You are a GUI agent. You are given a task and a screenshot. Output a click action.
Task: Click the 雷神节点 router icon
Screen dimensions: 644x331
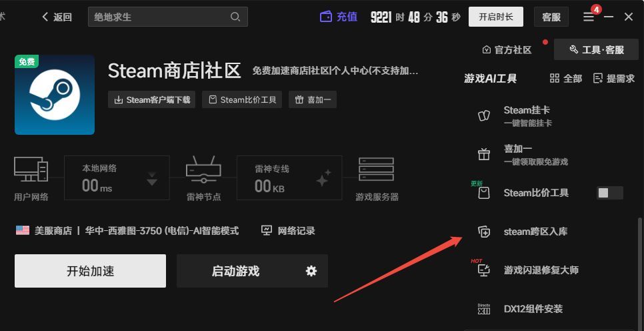pyautogui.click(x=203, y=169)
